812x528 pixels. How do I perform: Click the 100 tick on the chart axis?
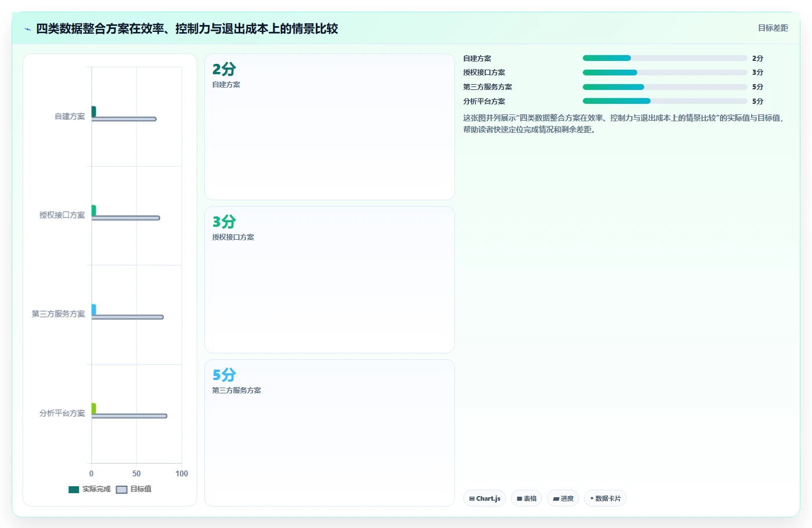[x=182, y=473]
